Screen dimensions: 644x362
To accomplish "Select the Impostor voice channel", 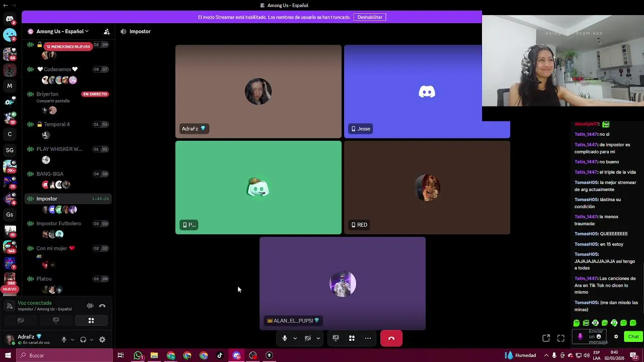I will [x=68, y=199].
